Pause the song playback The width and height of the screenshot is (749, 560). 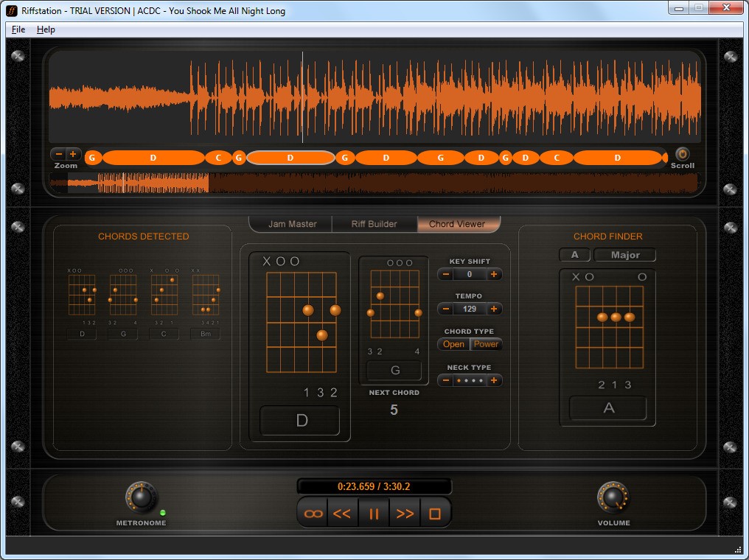374,514
